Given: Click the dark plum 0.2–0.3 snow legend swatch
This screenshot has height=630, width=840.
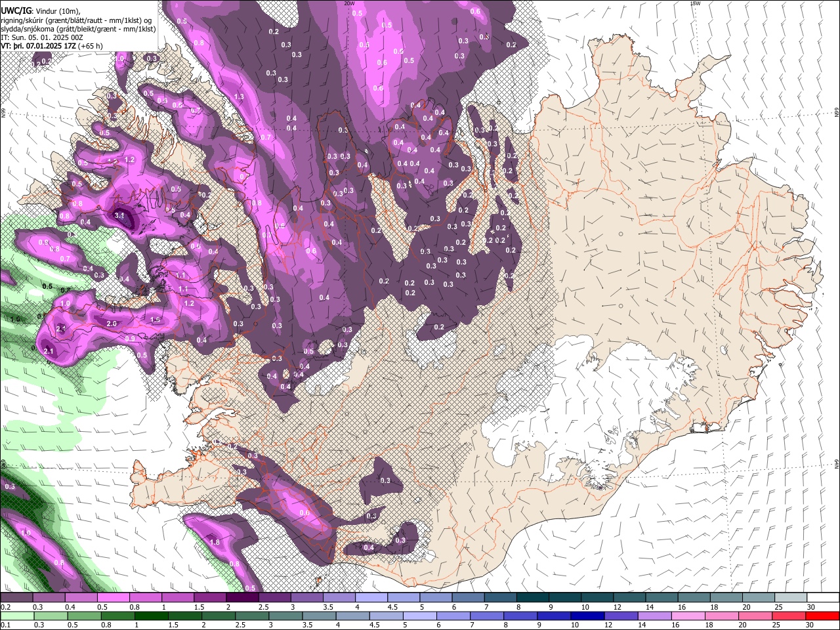Looking at the screenshot, I should 16,597.
